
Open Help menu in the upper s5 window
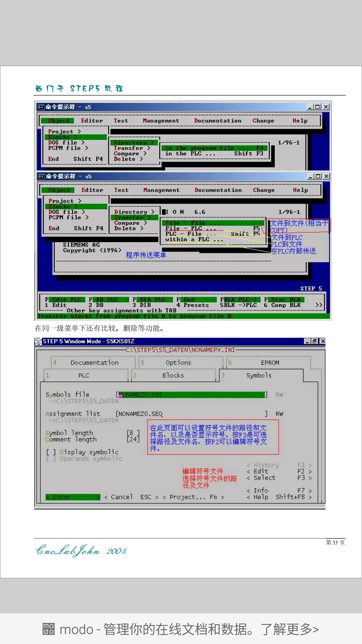point(300,121)
